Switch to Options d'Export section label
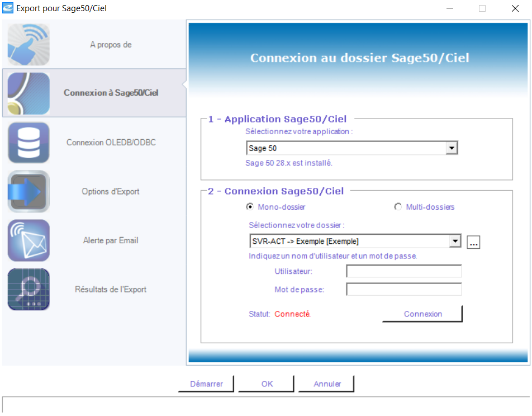The height and width of the screenshot is (416, 532). click(111, 191)
